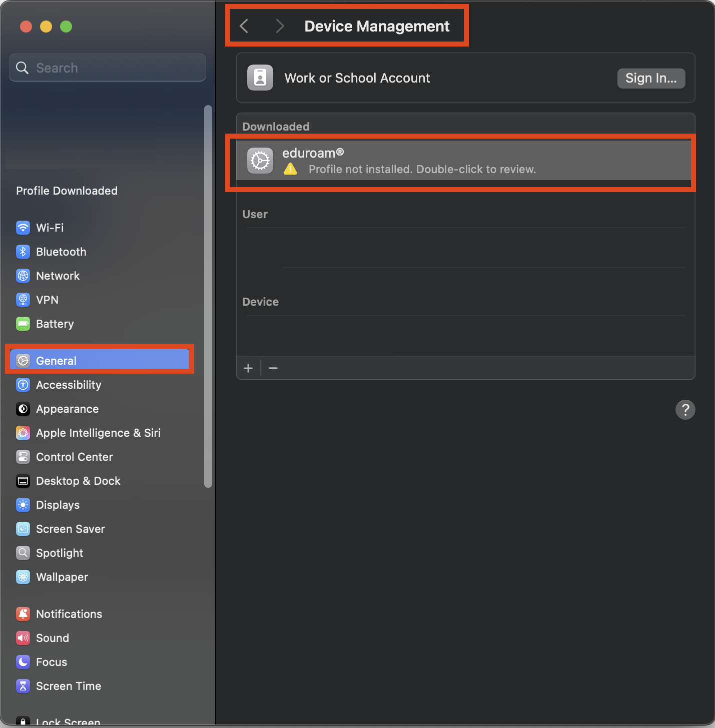Click the Search field in sidebar
715x728 pixels.
pos(108,68)
